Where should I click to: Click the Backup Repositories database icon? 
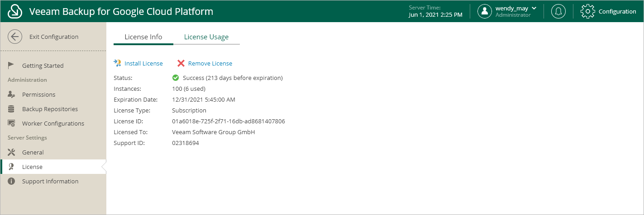point(11,109)
